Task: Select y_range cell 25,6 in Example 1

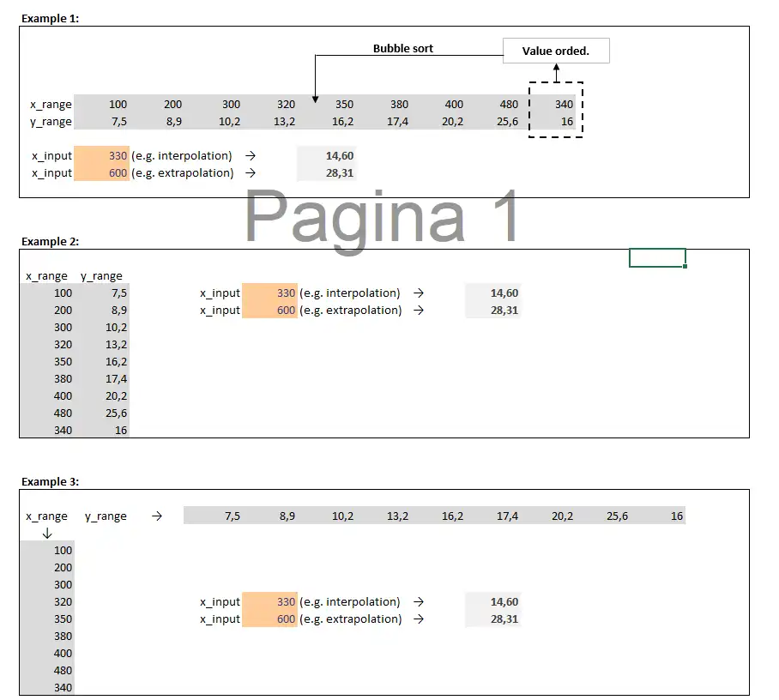Action: click(x=492, y=121)
